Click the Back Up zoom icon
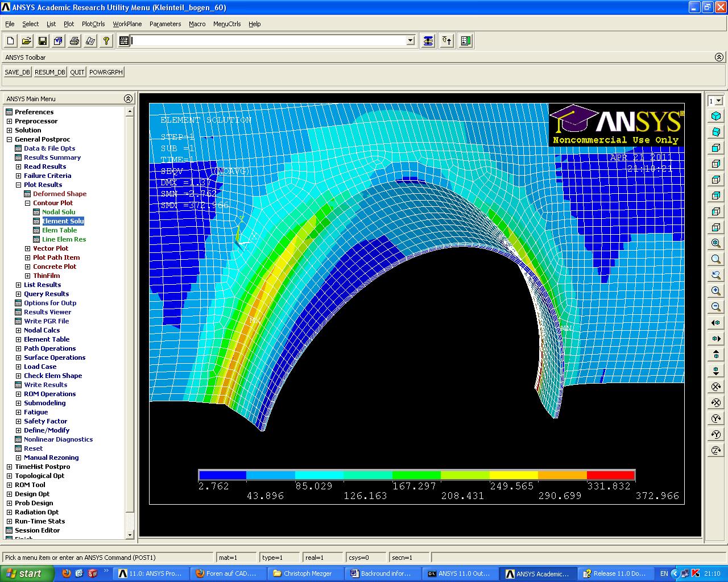 pyautogui.click(x=716, y=275)
